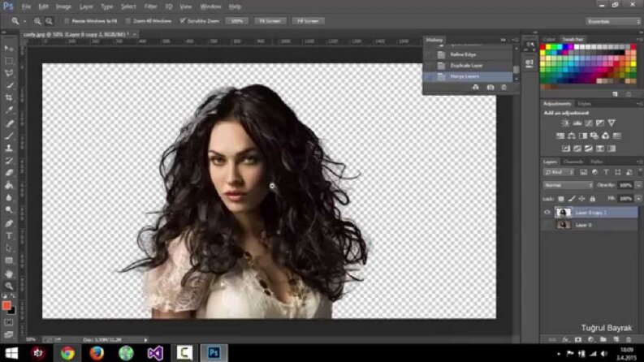This screenshot has height=362, width=644.
Task: Select the Pen tool
Action: [x=9, y=223]
